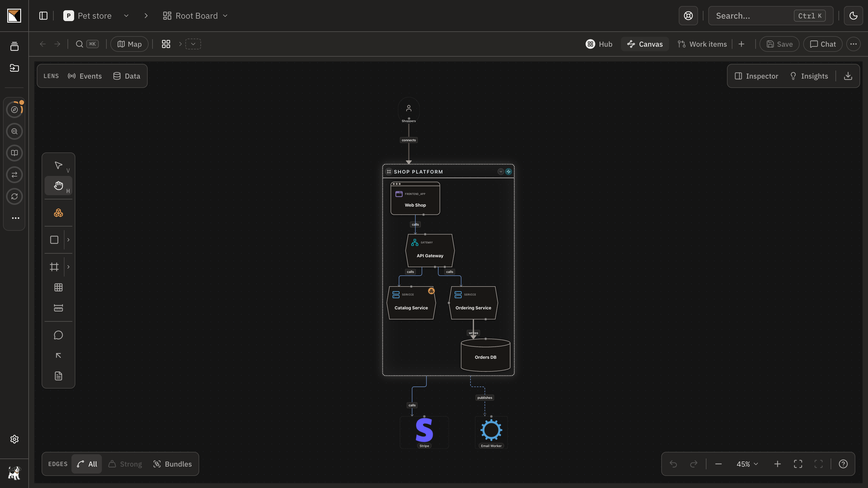
Task: Open the Chat button
Action: 822,44
